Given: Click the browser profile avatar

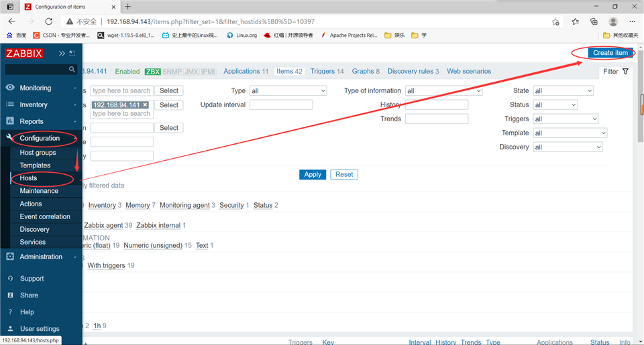Looking at the screenshot, I should [613, 21].
